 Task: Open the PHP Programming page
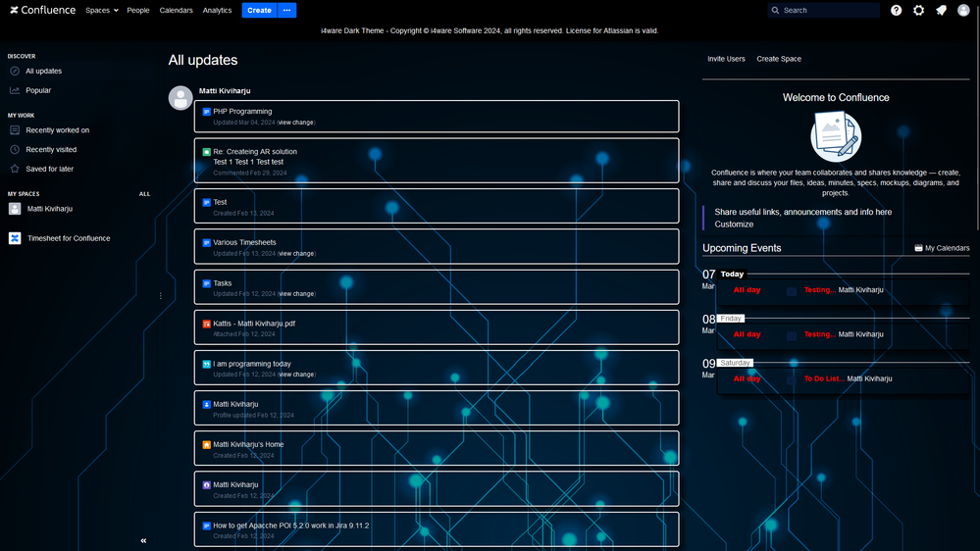242,111
